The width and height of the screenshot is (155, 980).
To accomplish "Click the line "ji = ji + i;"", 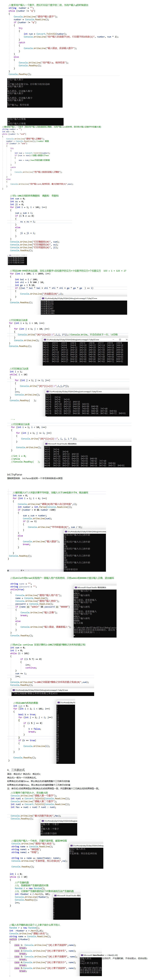I will (x=28, y=233).
